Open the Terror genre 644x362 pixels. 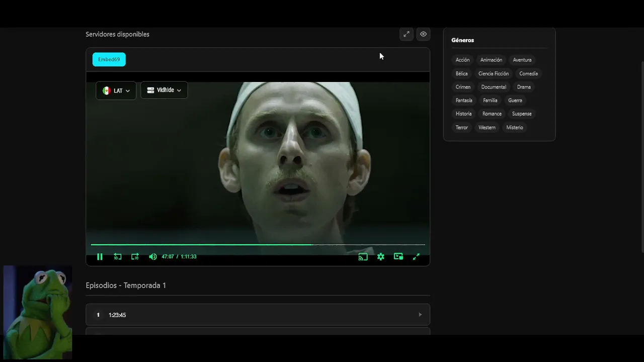(x=462, y=127)
